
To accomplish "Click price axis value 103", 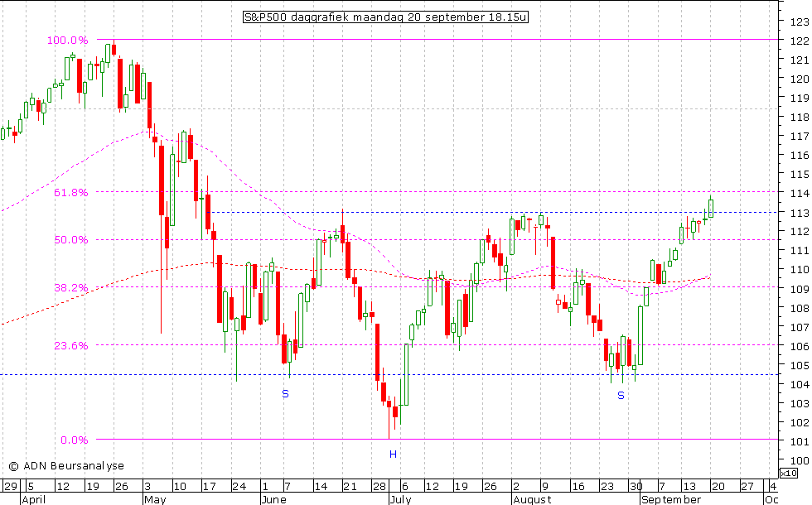I will pos(800,403).
